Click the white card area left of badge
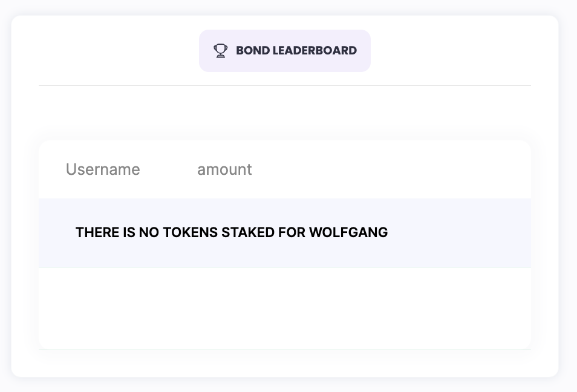The height and width of the screenshot is (392, 577). coord(115,51)
